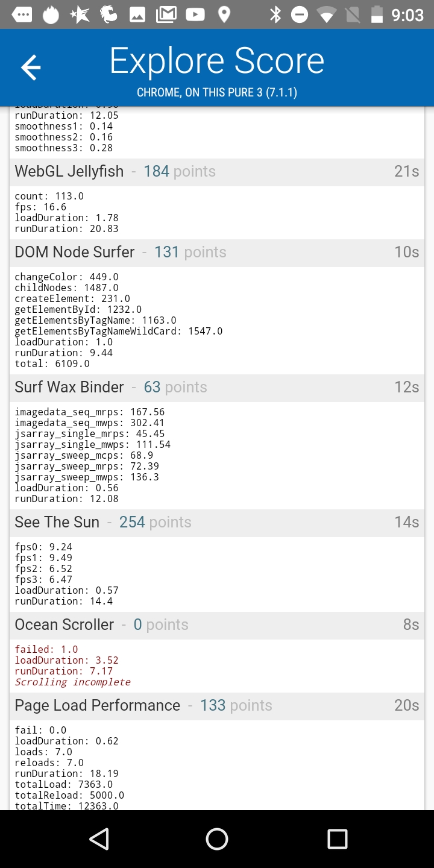The width and height of the screenshot is (434, 868).
Task: Tap the YouTube notification icon
Action: [x=195, y=14]
